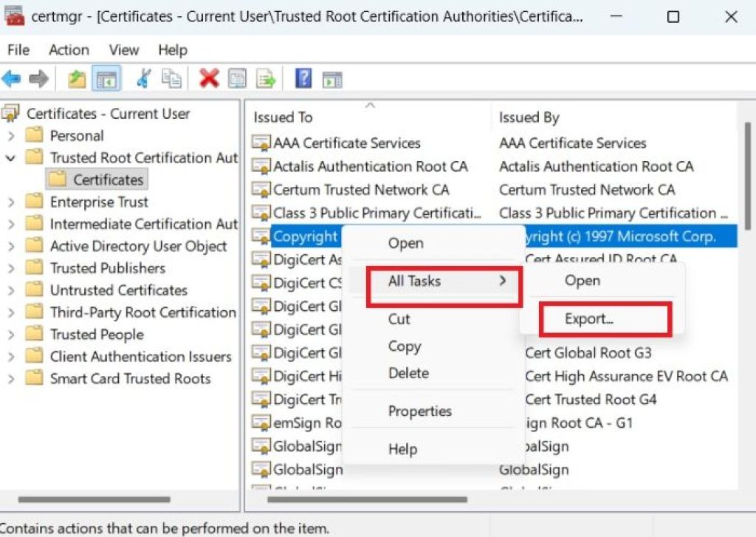Click the certmgr app icon in title bar

point(14,16)
